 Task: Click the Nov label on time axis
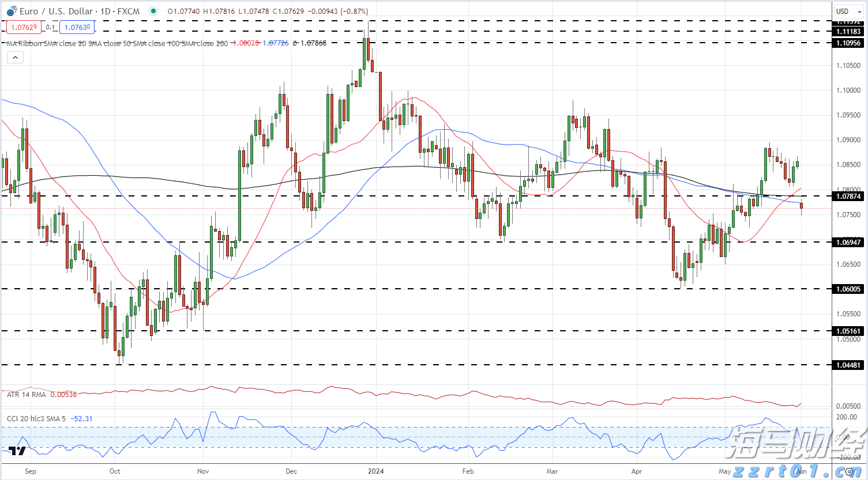pos(203,471)
